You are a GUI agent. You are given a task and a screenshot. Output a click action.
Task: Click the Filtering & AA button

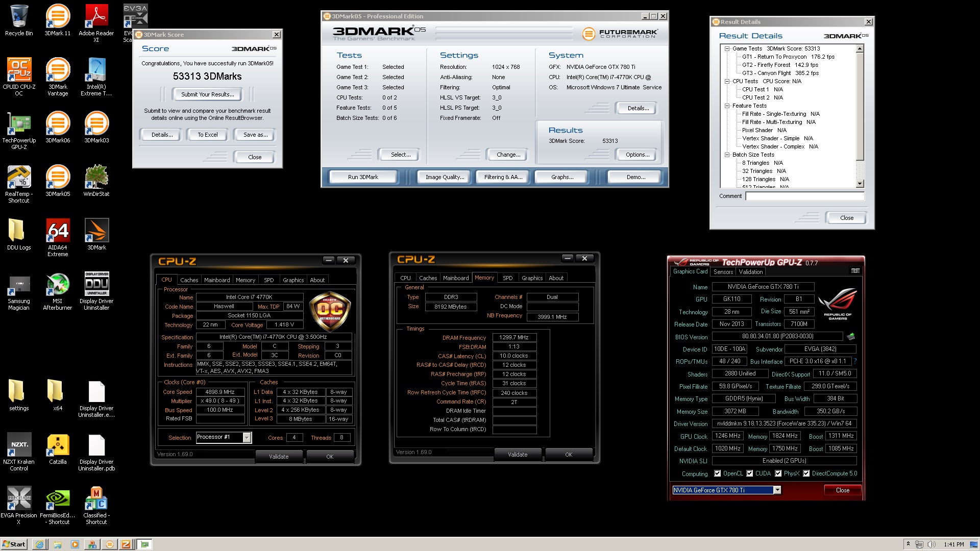tap(503, 177)
